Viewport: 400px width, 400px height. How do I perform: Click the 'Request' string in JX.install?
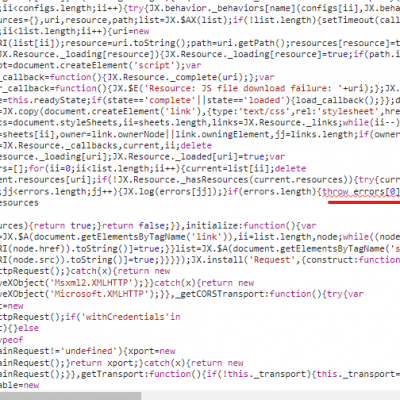pos(272,260)
